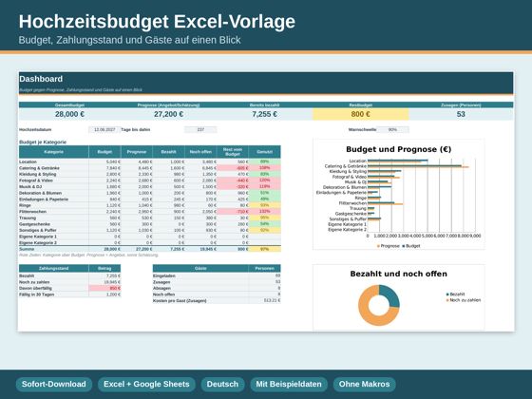Select the Location row in the category table
Viewport: 532px width, 399px height.
(150, 161)
